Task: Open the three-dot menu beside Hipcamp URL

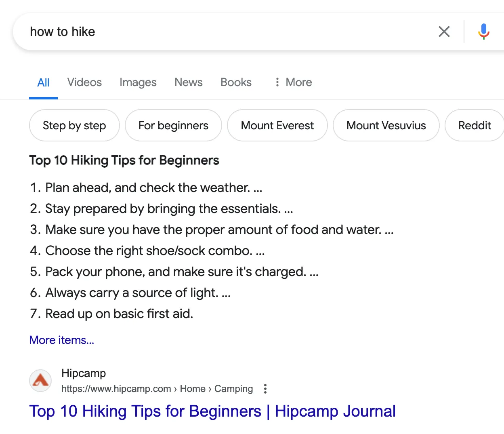Action: pyautogui.click(x=265, y=389)
